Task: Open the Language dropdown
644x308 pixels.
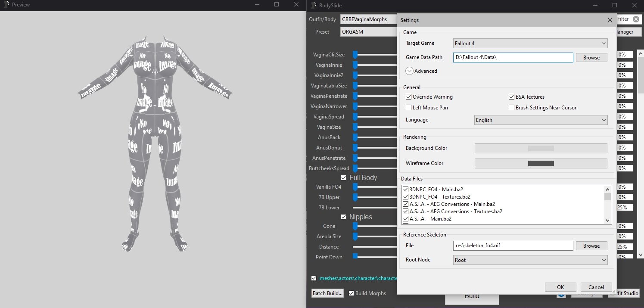Action: coord(541,120)
